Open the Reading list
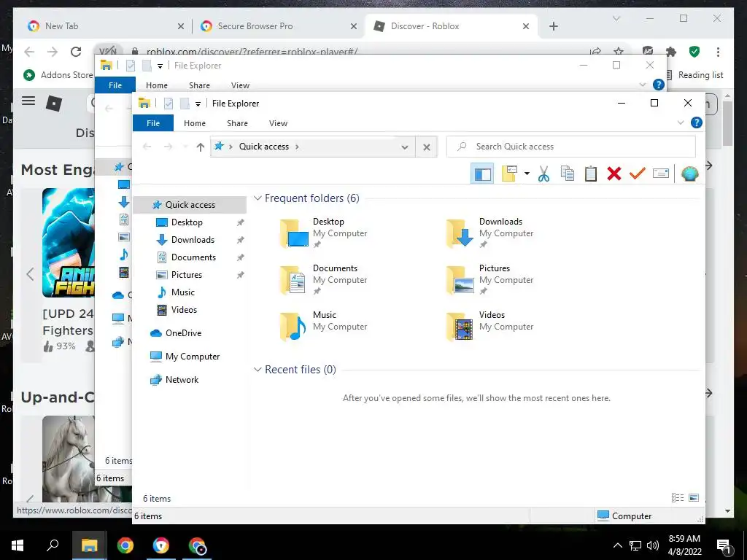 pos(695,75)
